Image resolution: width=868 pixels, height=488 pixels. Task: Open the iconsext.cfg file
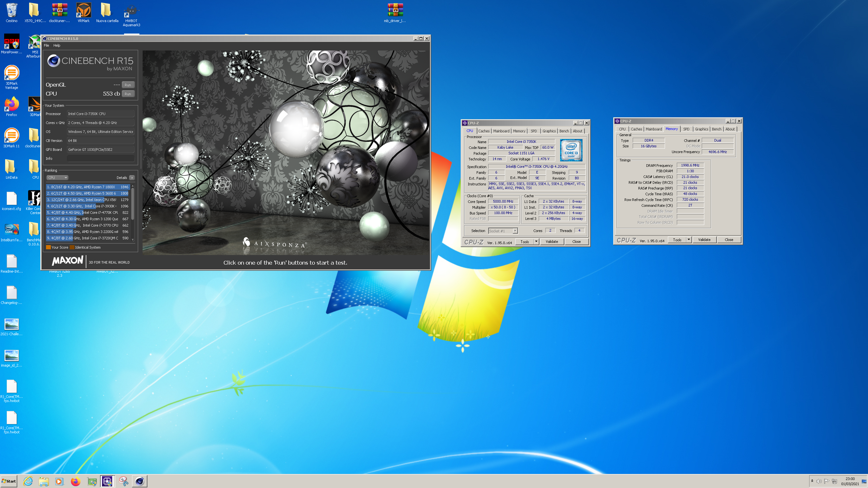12,201
